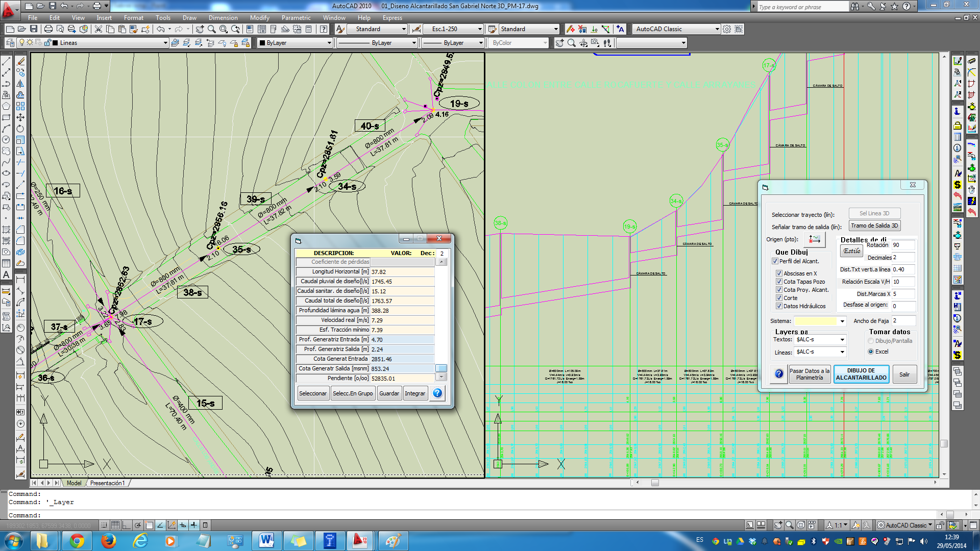The image size is (980, 551).
Task: Click the Undo arrow icon
Action: (x=160, y=29)
